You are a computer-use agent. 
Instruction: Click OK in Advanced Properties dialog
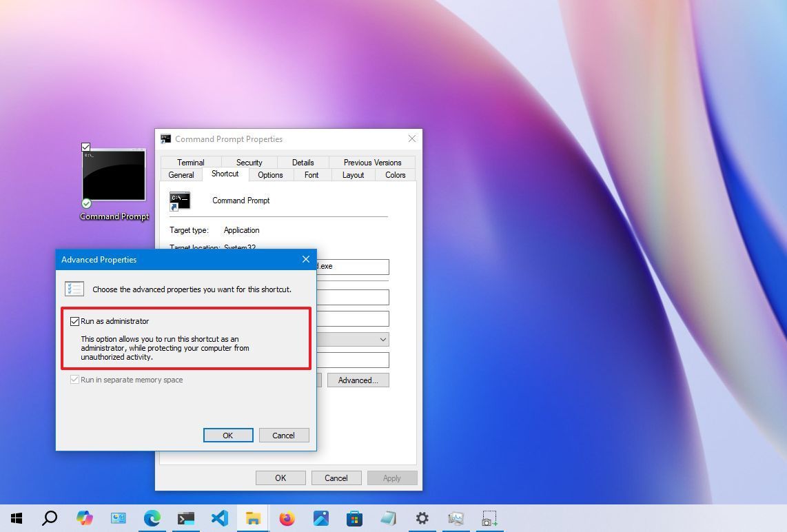click(227, 435)
